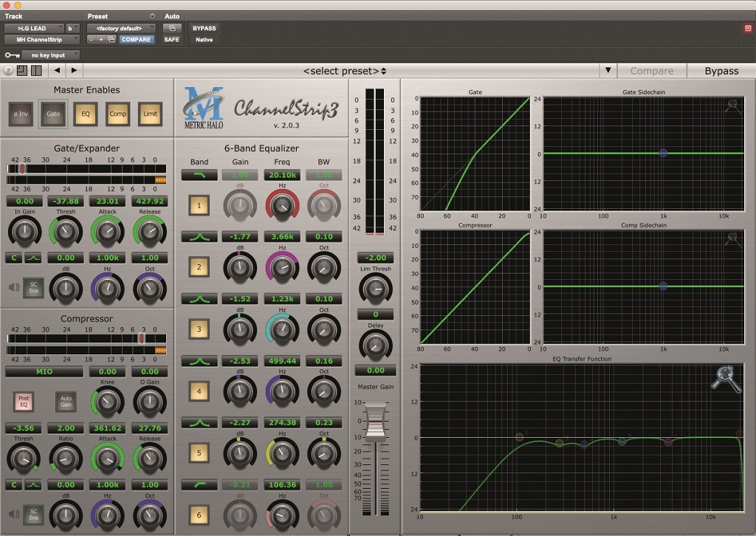Click the Gate In Gain knob
This screenshot has width=756, height=536.
tap(24, 231)
